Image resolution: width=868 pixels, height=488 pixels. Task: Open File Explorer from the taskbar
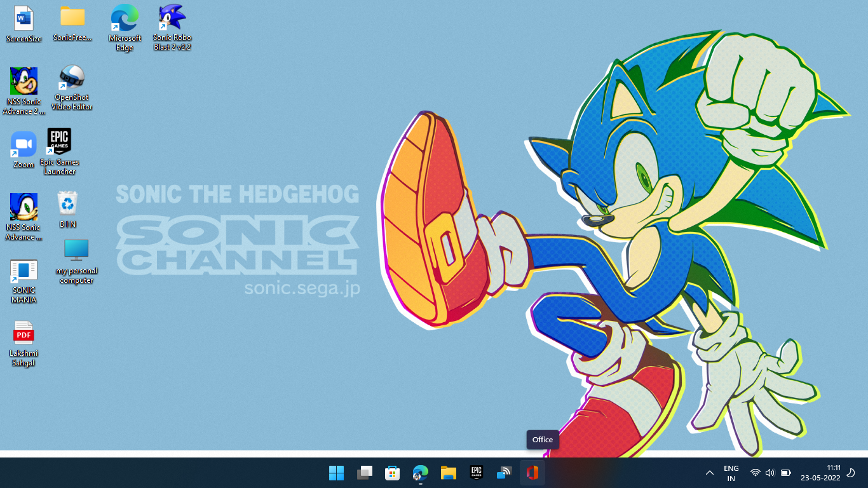[x=448, y=473]
